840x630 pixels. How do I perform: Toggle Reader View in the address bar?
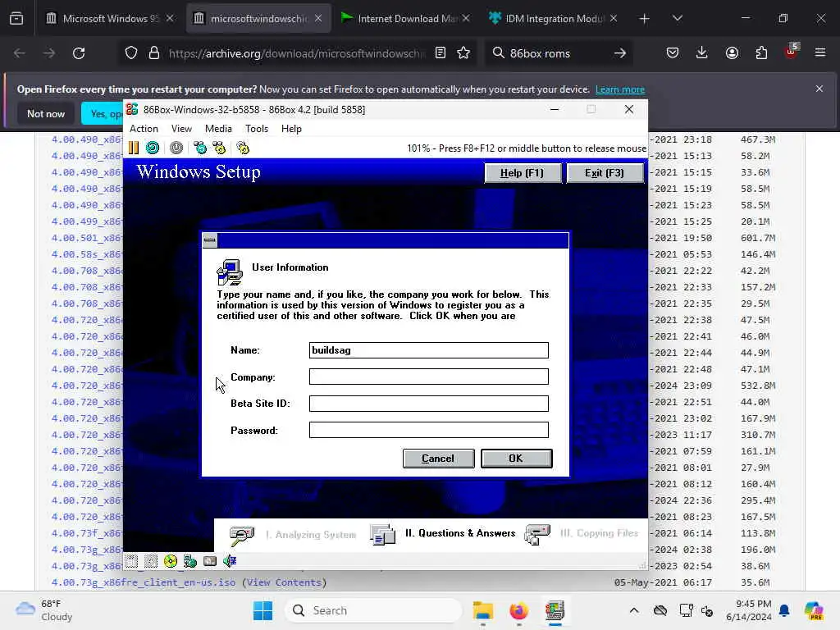tap(441, 53)
